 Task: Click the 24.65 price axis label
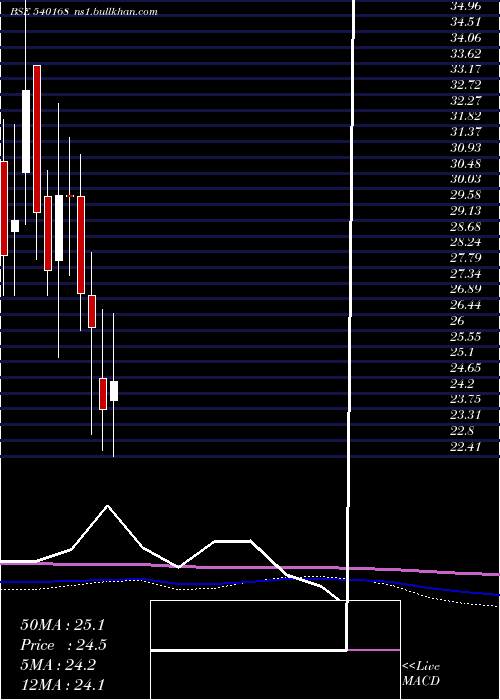tap(465, 367)
